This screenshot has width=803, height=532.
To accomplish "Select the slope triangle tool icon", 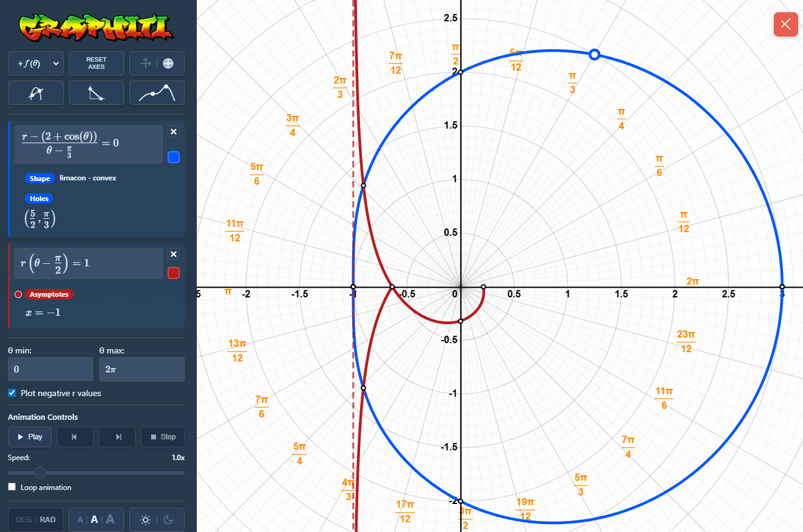I will (96, 93).
